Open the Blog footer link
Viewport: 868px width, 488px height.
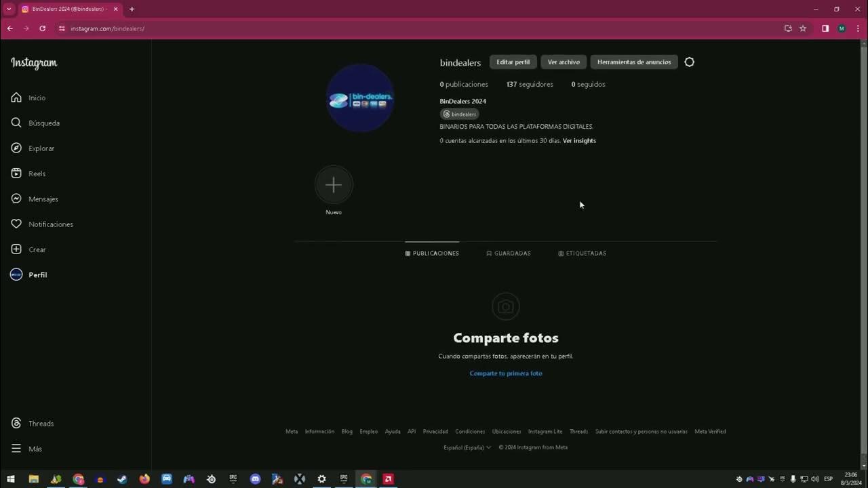pos(347,431)
